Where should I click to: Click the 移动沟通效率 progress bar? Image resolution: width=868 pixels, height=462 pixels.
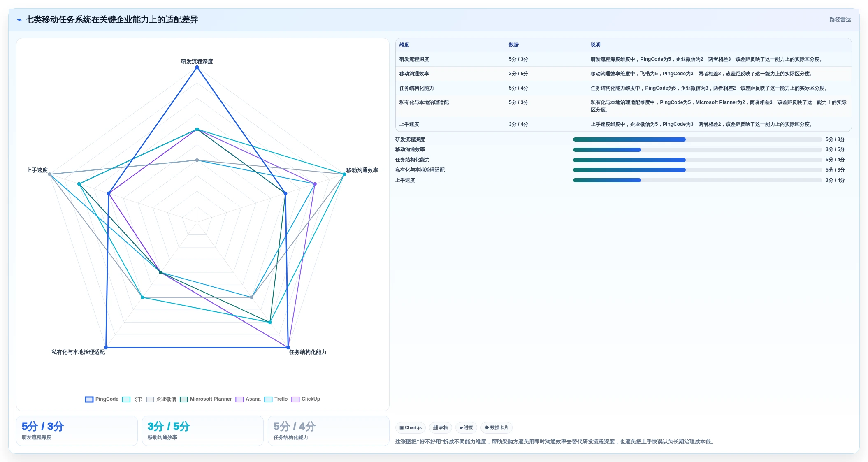click(697, 150)
